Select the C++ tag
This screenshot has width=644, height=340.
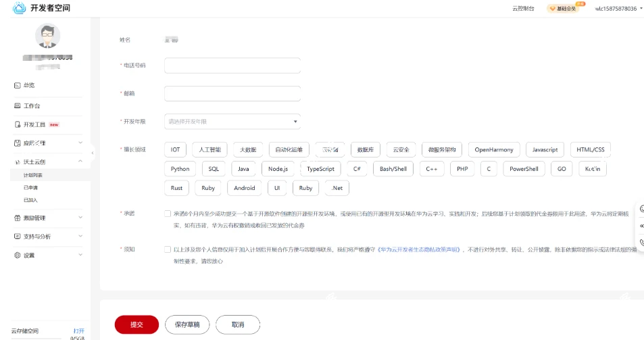(x=432, y=169)
